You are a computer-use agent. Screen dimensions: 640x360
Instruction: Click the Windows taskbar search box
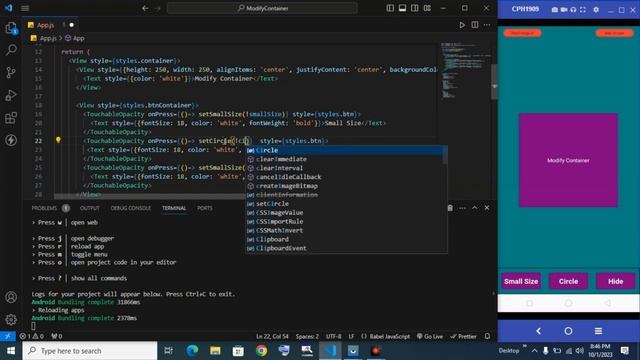pyautogui.click(x=90, y=351)
